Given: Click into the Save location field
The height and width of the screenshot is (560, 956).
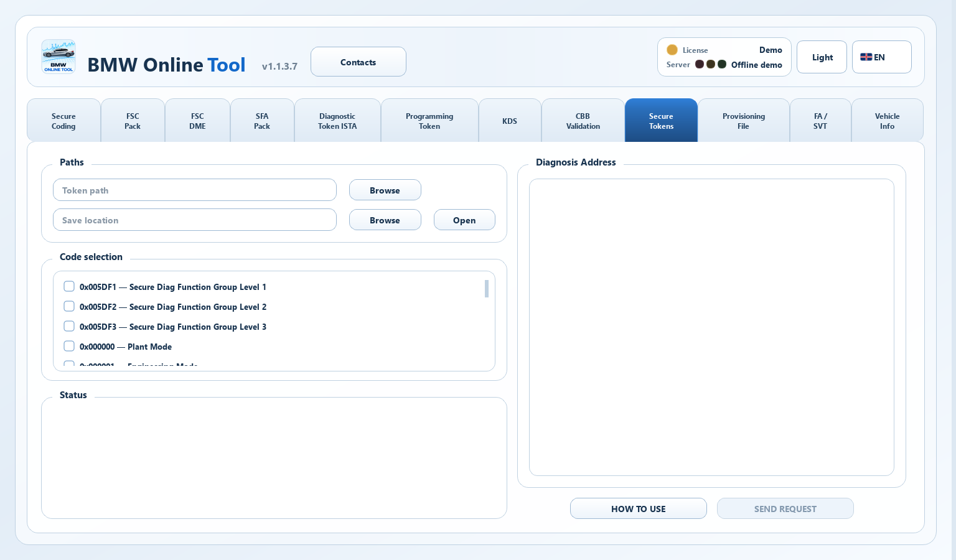Looking at the screenshot, I should pyautogui.click(x=195, y=220).
